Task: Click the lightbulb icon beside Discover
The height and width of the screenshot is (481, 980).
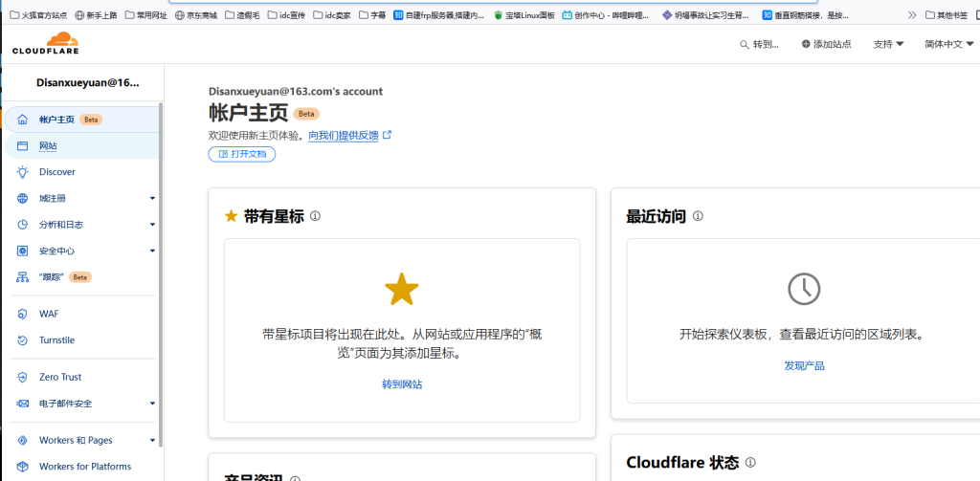Action: pos(23,172)
